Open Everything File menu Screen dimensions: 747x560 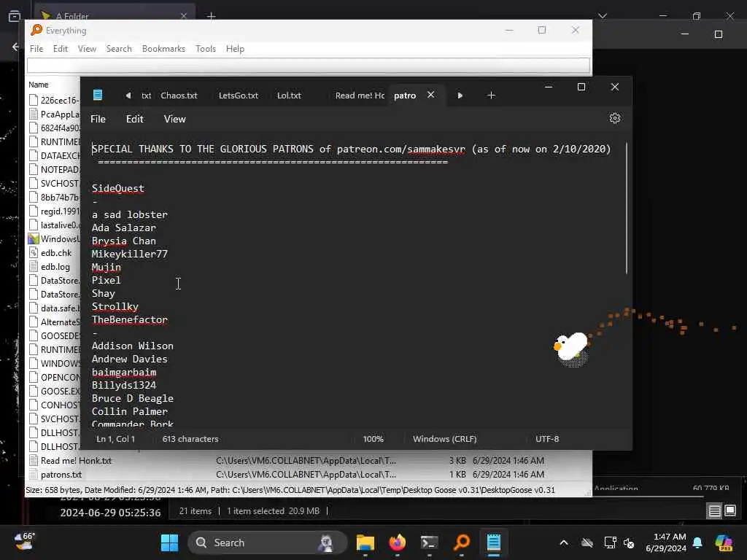[x=36, y=49]
